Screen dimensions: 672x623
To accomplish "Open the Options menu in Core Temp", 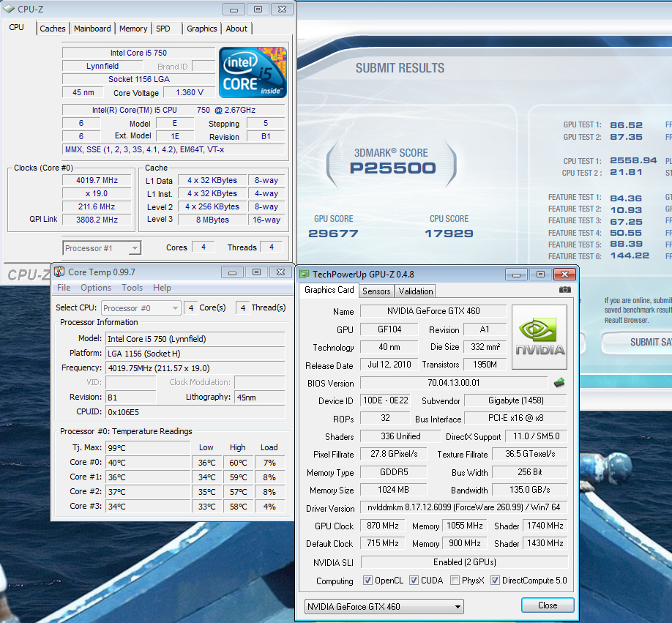I will click(96, 288).
